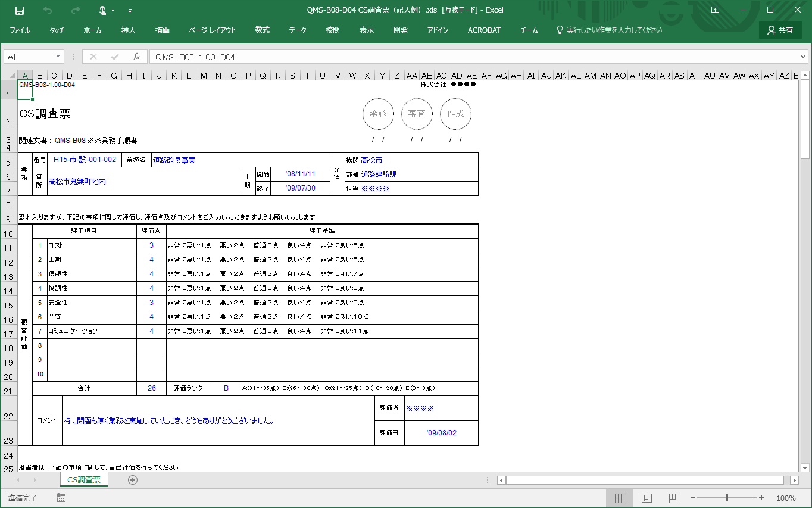
Task: Click the Insert Function fx icon
Action: 136,57
